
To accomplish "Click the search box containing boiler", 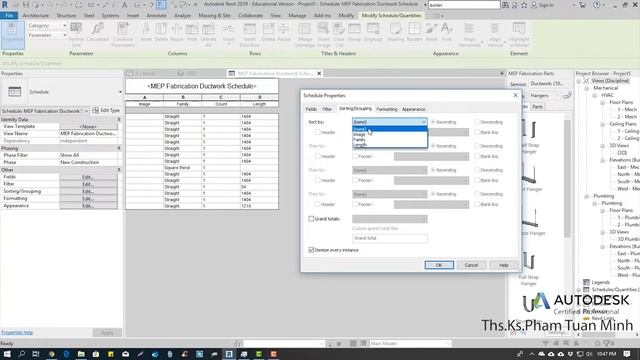I will (x=464, y=5).
